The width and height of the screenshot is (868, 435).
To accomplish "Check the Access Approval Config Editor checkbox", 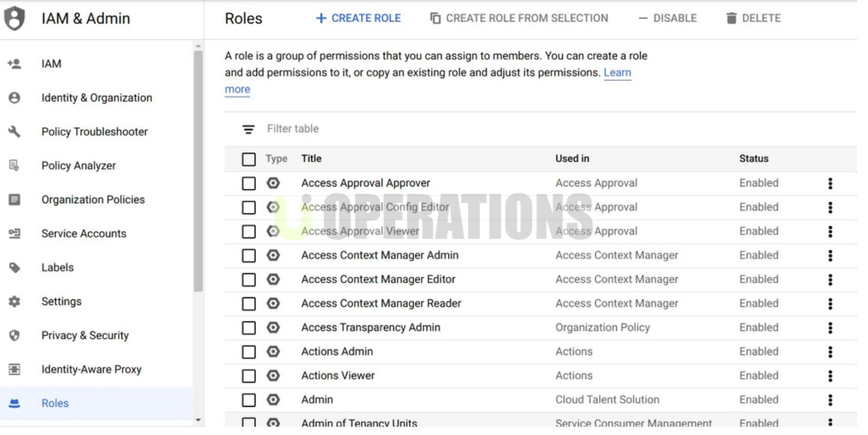I will click(x=248, y=208).
